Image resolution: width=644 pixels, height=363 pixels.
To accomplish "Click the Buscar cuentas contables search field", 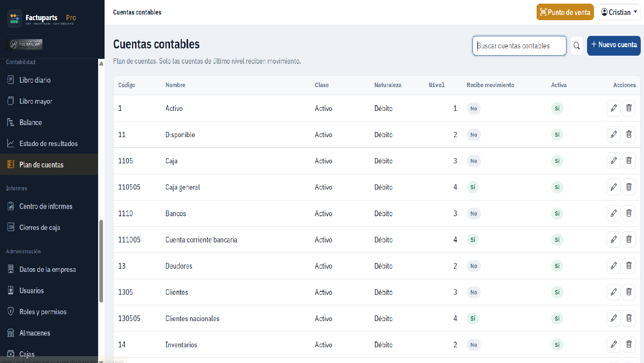I will (519, 46).
